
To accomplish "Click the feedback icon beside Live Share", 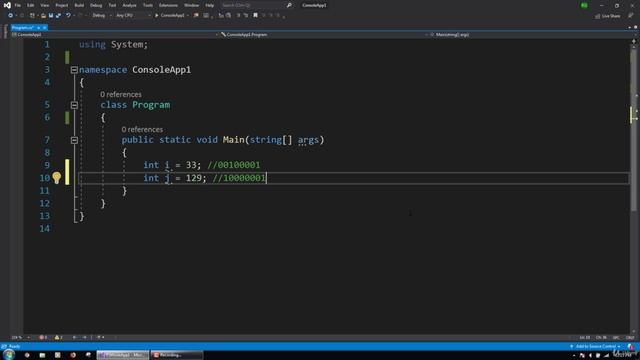I will [631, 16].
